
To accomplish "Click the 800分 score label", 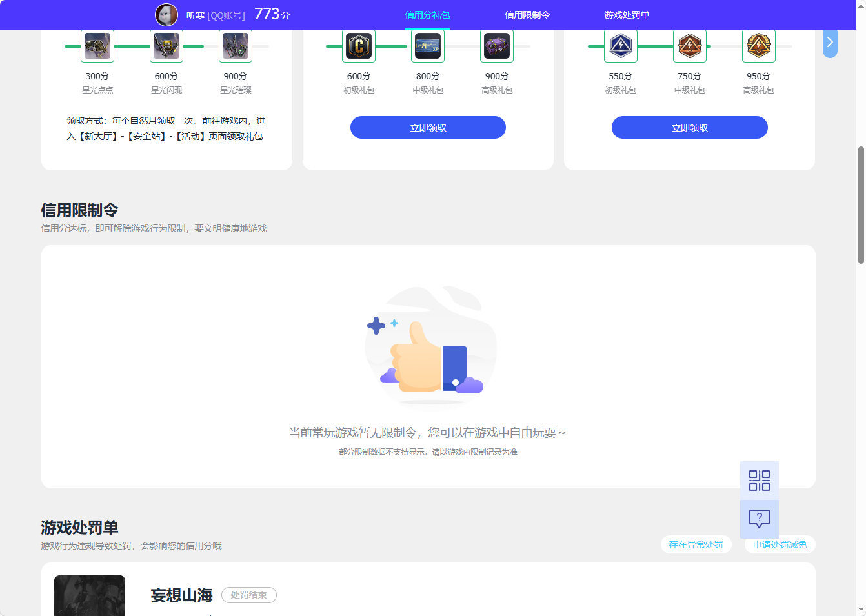I will coord(428,76).
